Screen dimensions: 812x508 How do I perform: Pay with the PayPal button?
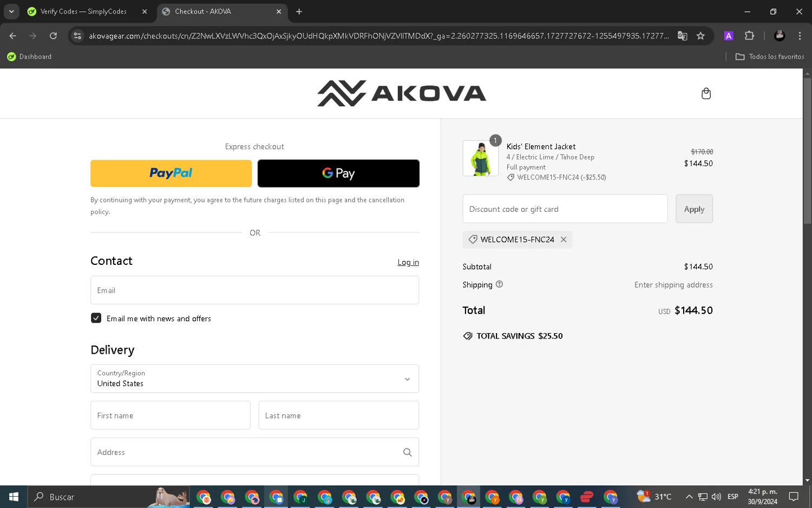point(171,173)
